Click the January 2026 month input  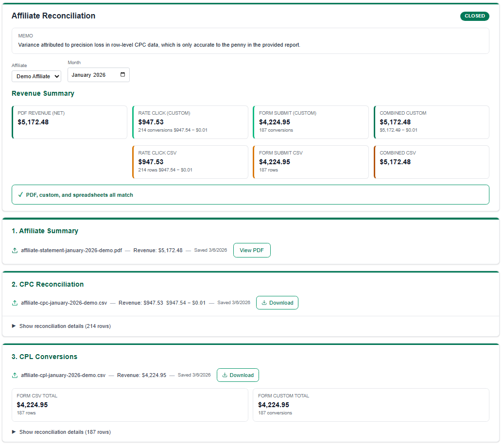(x=92, y=75)
